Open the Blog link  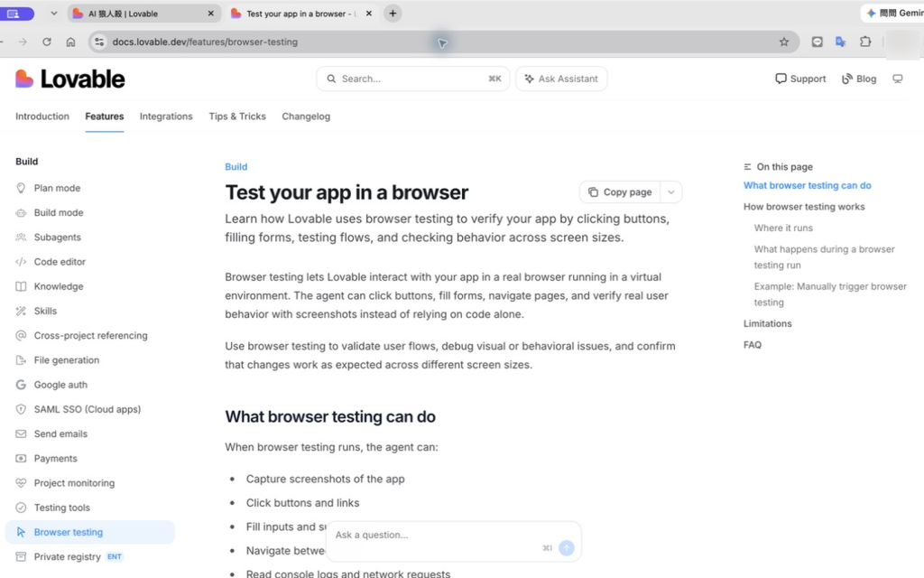coord(859,79)
